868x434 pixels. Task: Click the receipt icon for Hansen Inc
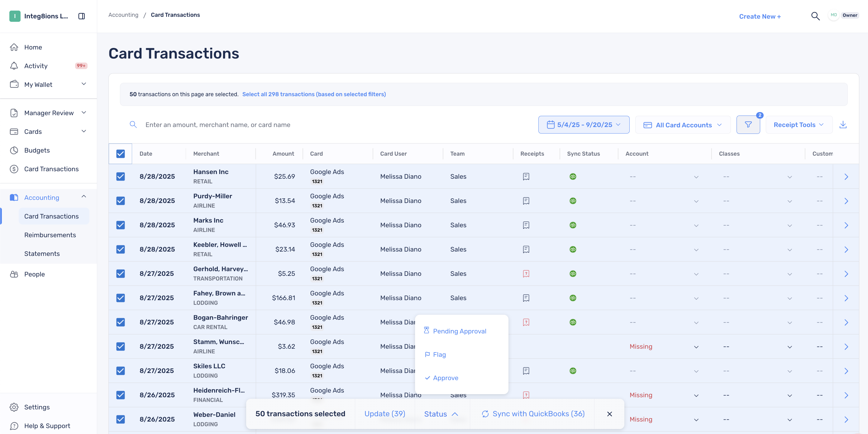pyautogui.click(x=526, y=177)
